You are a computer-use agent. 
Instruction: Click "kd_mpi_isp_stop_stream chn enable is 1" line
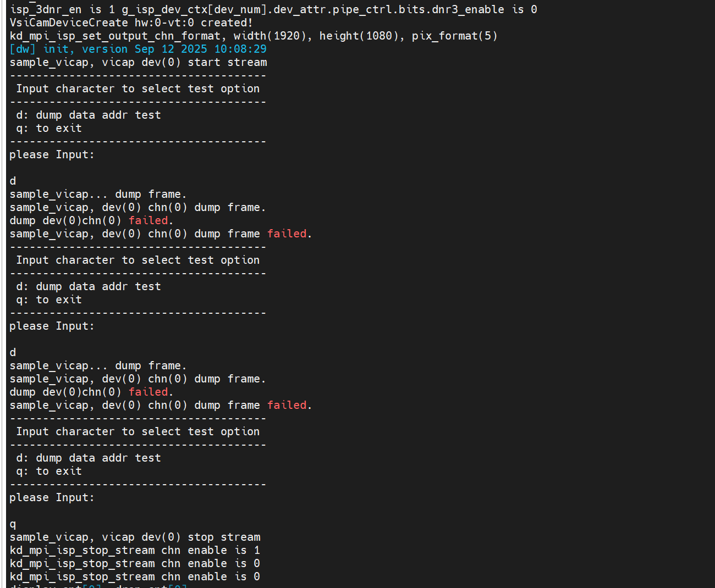[135, 550]
